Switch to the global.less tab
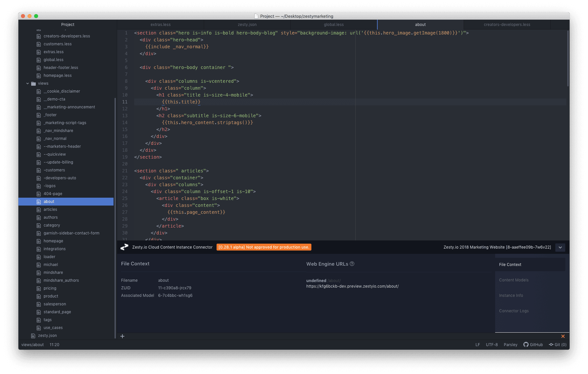588x374 pixels. point(334,25)
